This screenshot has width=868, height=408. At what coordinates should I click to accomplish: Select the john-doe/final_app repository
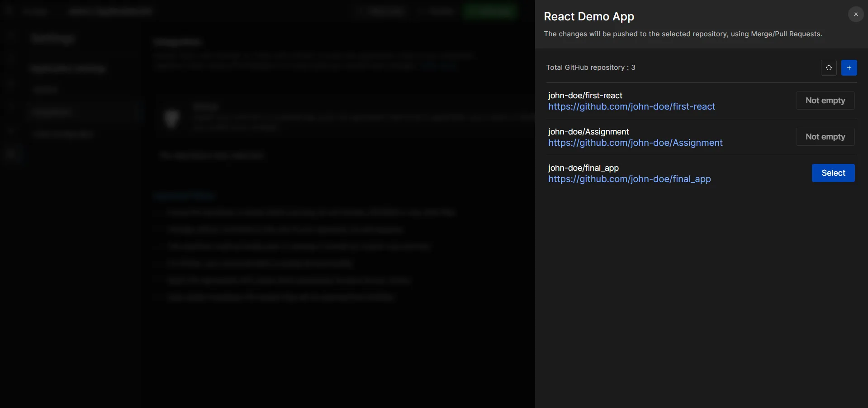[833, 173]
